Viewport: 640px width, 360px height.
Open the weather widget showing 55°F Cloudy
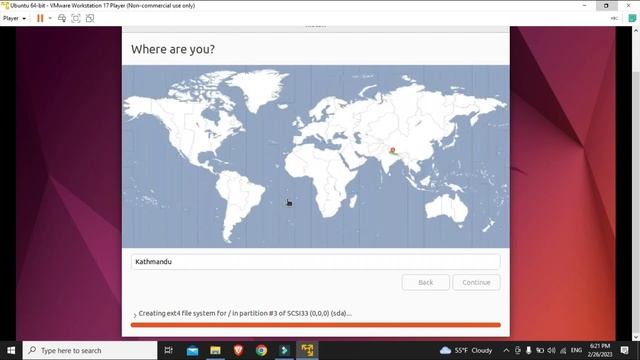click(x=466, y=350)
